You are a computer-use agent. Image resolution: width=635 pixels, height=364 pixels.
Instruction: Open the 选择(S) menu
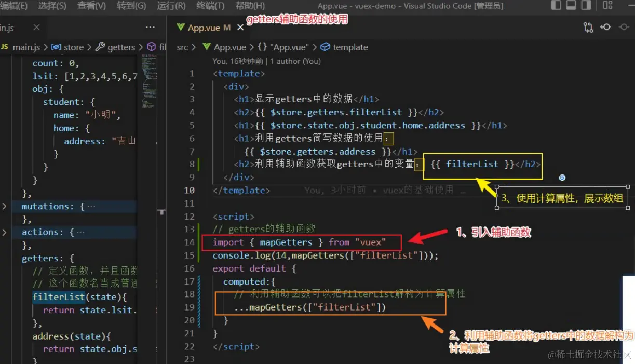click(52, 6)
